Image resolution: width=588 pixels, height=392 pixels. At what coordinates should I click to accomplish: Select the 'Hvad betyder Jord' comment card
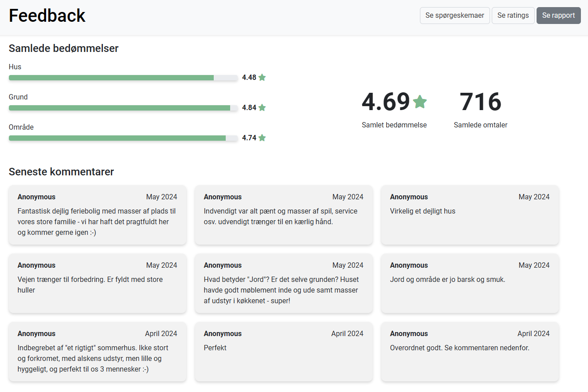(x=283, y=284)
